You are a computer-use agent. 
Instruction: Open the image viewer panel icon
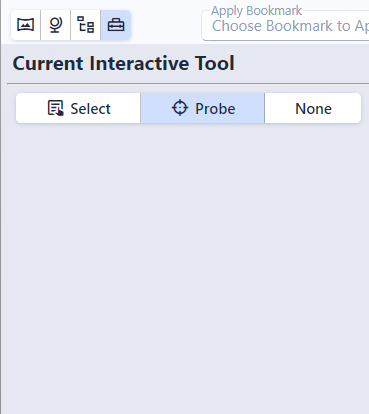point(26,25)
